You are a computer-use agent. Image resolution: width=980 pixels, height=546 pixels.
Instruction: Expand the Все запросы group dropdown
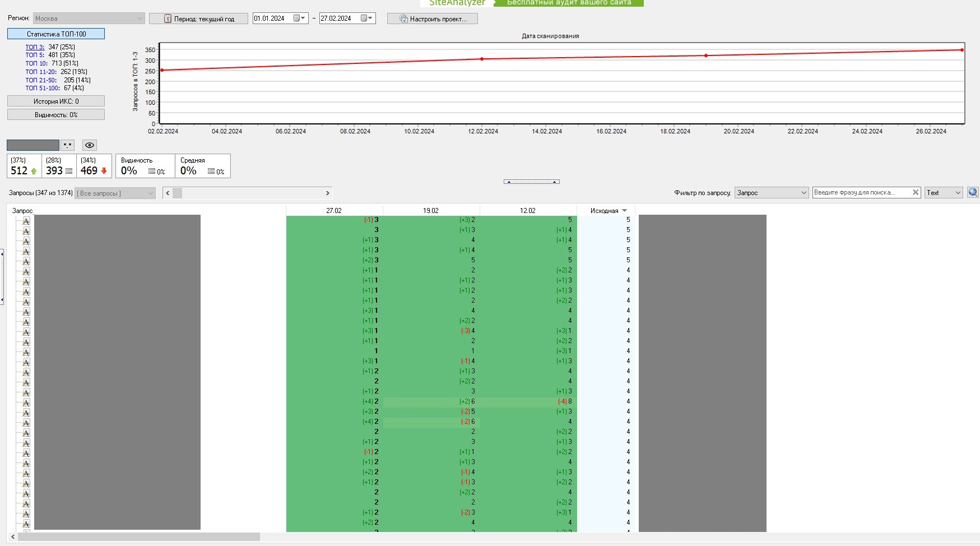[115, 193]
